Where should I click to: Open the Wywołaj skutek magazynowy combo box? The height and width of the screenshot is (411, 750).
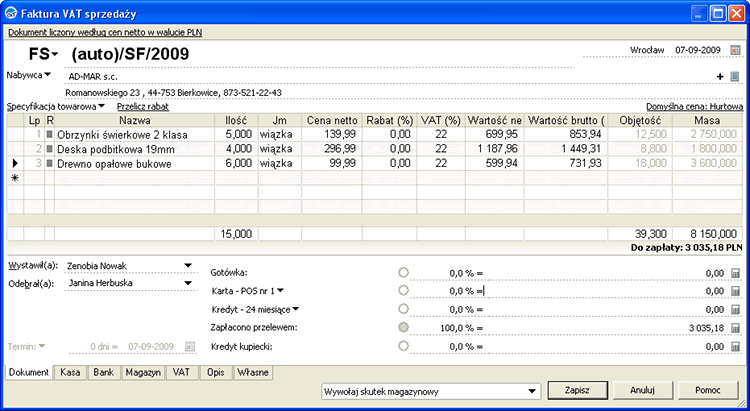(x=531, y=391)
